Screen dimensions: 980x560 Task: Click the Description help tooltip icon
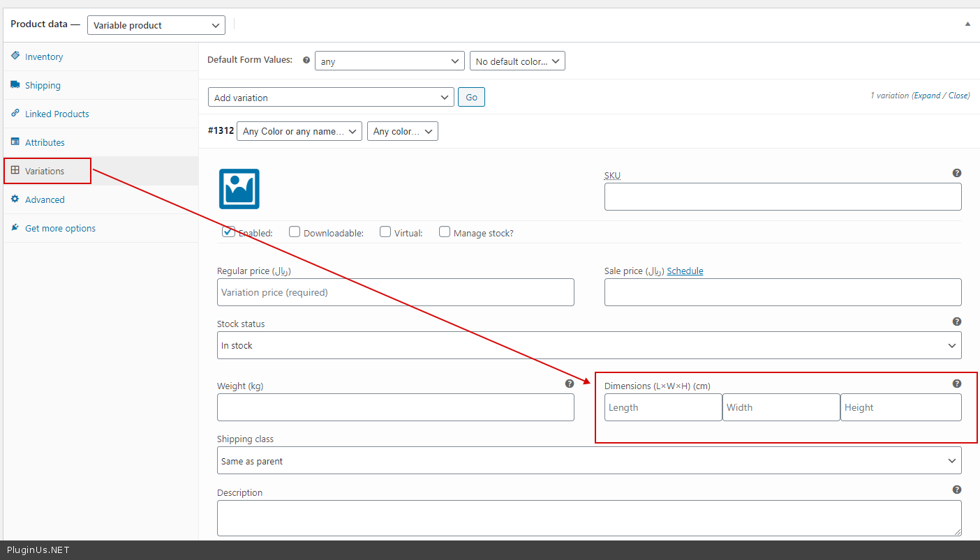point(956,490)
